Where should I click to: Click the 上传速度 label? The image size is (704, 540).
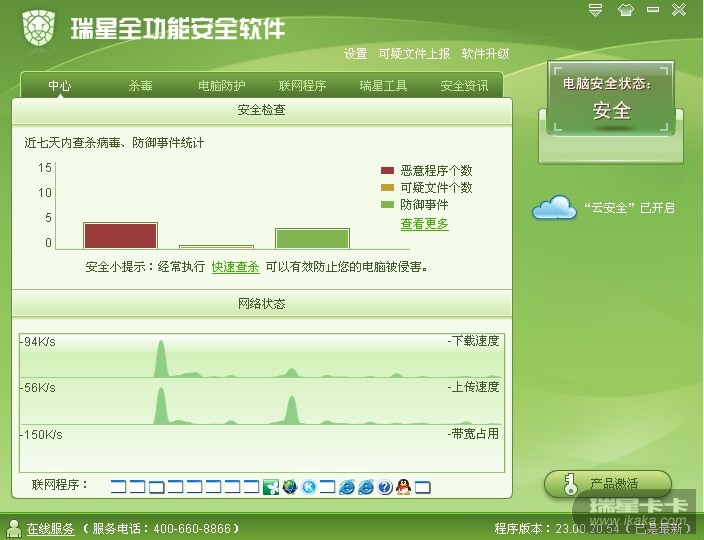click(474, 387)
